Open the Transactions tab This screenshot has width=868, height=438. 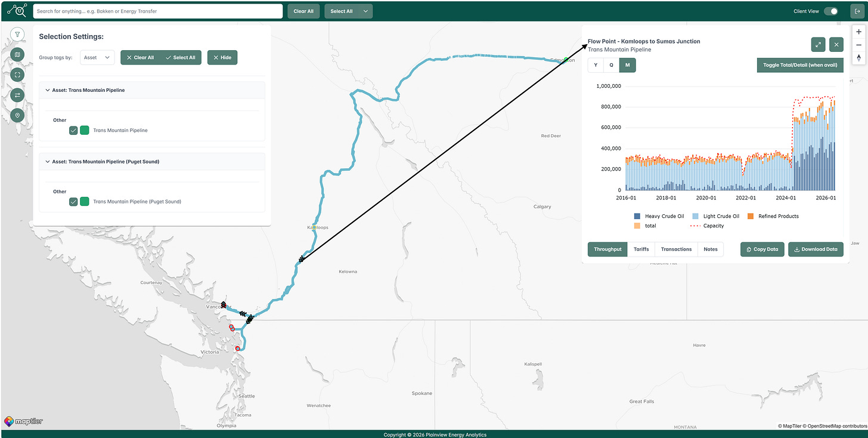pyautogui.click(x=676, y=249)
